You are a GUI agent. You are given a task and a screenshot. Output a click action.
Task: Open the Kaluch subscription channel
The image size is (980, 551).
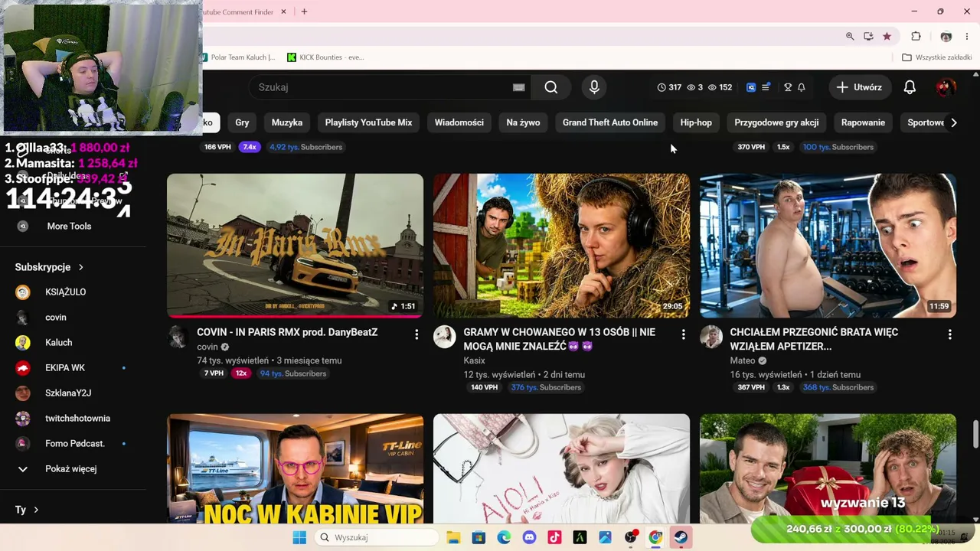coord(58,343)
